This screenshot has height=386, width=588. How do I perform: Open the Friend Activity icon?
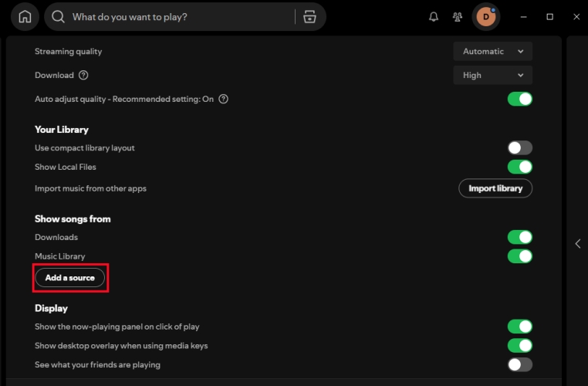457,16
